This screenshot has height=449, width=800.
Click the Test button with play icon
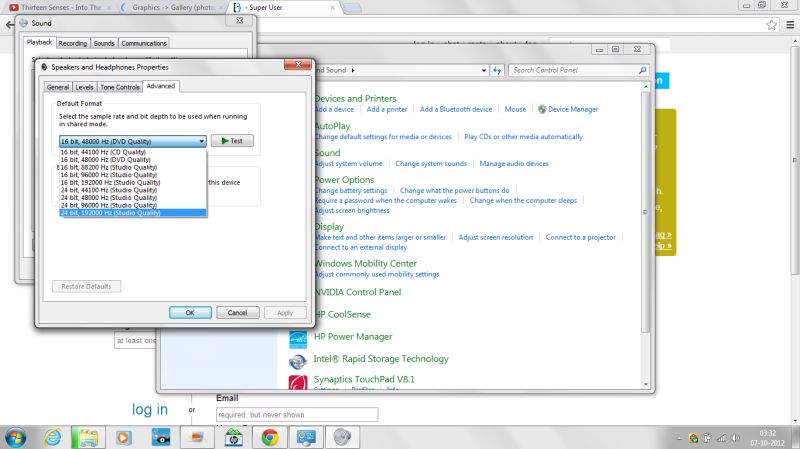coord(232,141)
